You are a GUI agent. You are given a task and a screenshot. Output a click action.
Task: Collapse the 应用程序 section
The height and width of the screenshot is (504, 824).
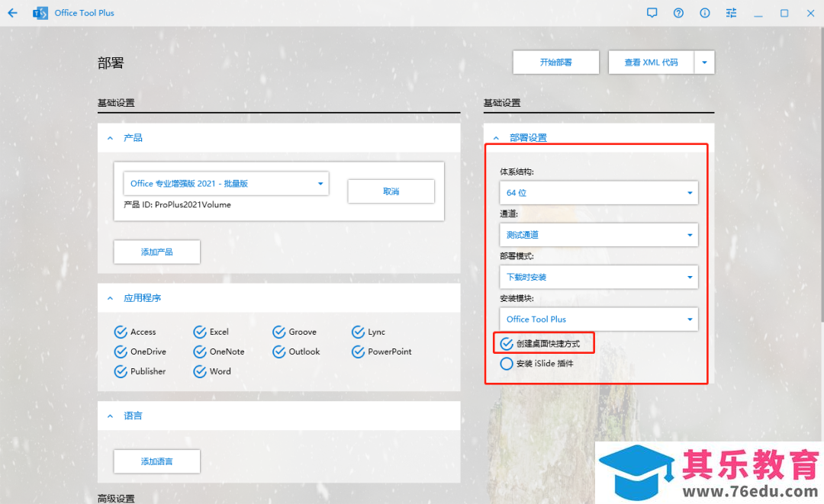[110, 298]
